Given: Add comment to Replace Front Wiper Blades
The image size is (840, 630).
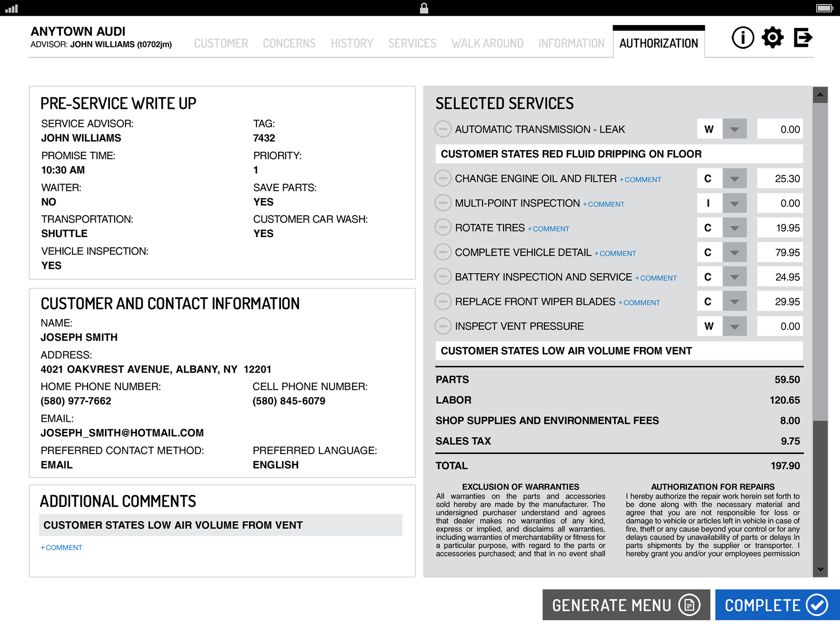Looking at the screenshot, I should pos(639,302).
